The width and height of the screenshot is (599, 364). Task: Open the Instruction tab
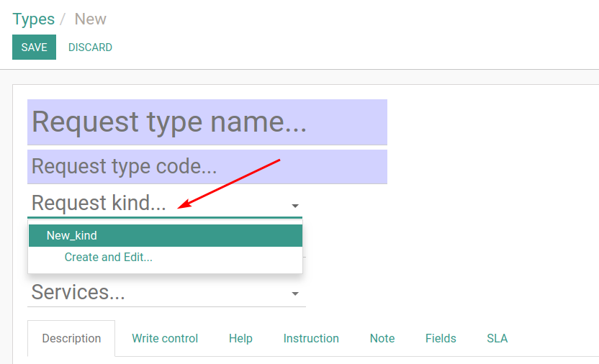pyautogui.click(x=311, y=338)
